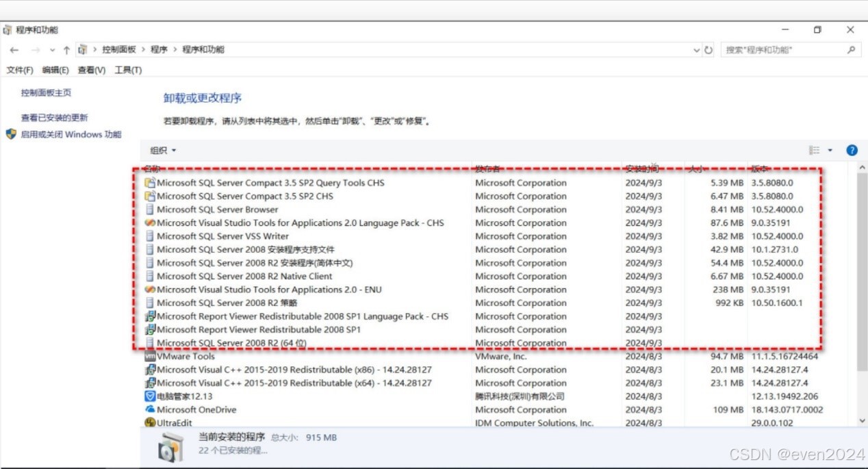Click the 程序和功能 window title icon
The image size is (868, 469).
[8, 29]
